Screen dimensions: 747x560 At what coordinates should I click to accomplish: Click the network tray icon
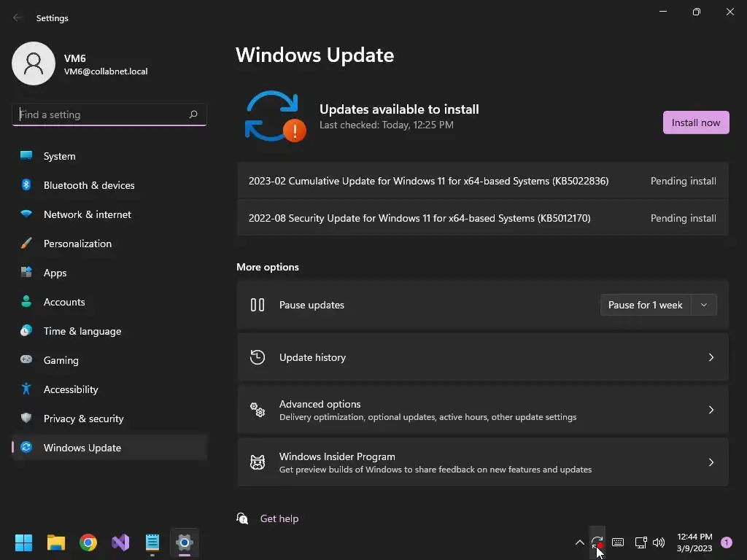[640, 542]
